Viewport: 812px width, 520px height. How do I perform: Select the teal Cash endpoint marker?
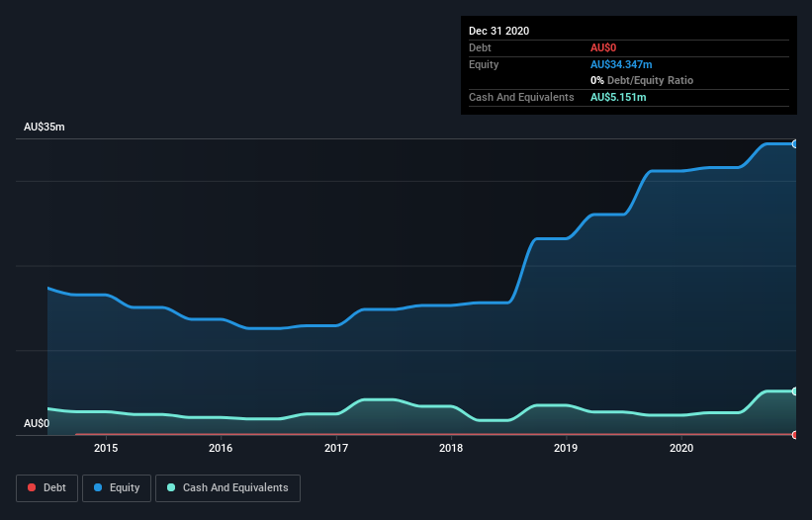(795, 391)
